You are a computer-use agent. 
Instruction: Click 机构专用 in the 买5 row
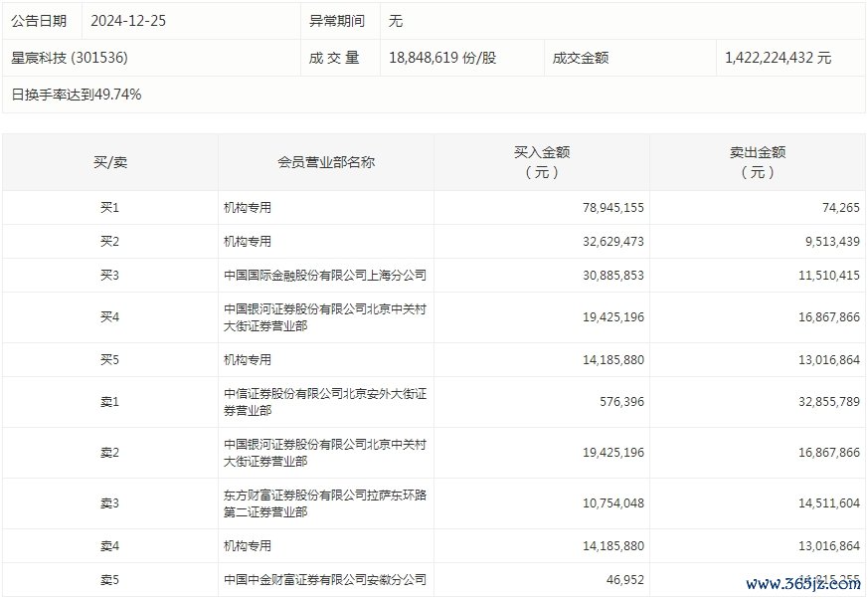click(x=248, y=360)
